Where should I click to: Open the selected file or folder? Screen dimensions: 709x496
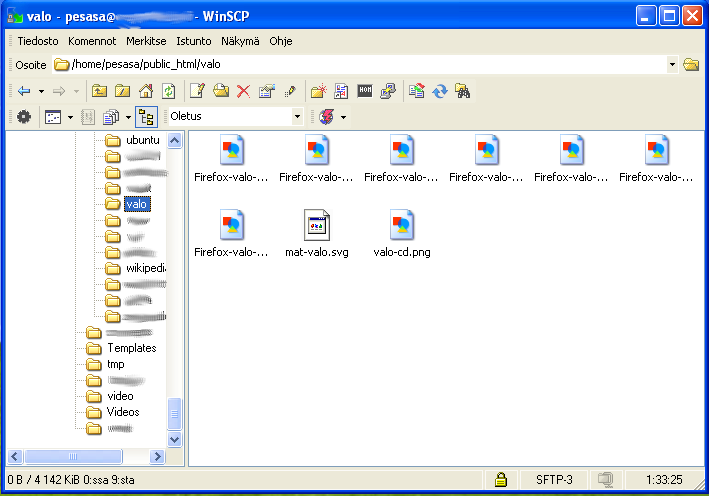point(221,91)
